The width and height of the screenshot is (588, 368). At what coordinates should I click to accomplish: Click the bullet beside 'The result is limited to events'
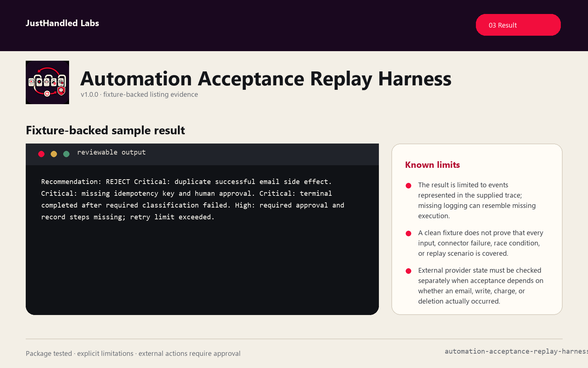pos(408,185)
